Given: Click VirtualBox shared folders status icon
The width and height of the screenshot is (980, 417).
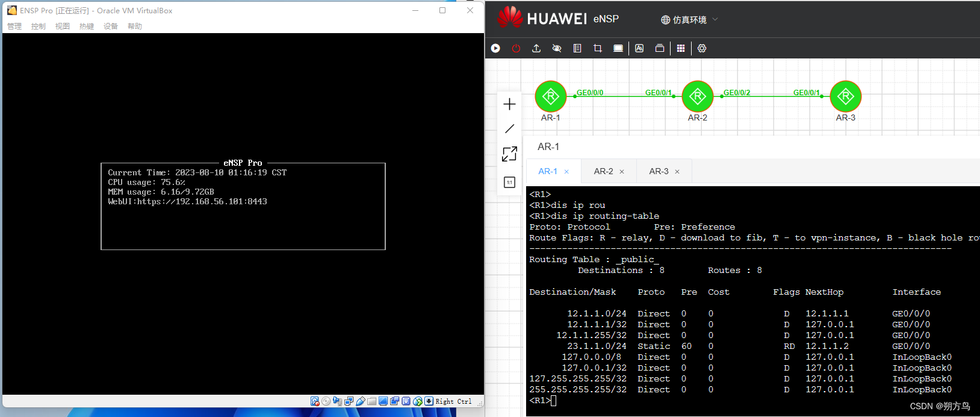Looking at the screenshot, I should 371,401.
